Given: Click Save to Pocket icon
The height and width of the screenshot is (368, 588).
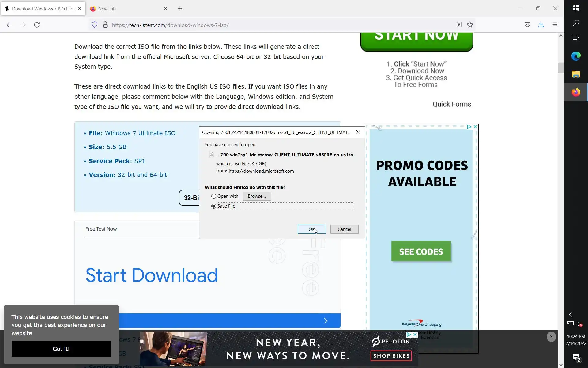Looking at the screenshot, I should click(x=527, y=25).
